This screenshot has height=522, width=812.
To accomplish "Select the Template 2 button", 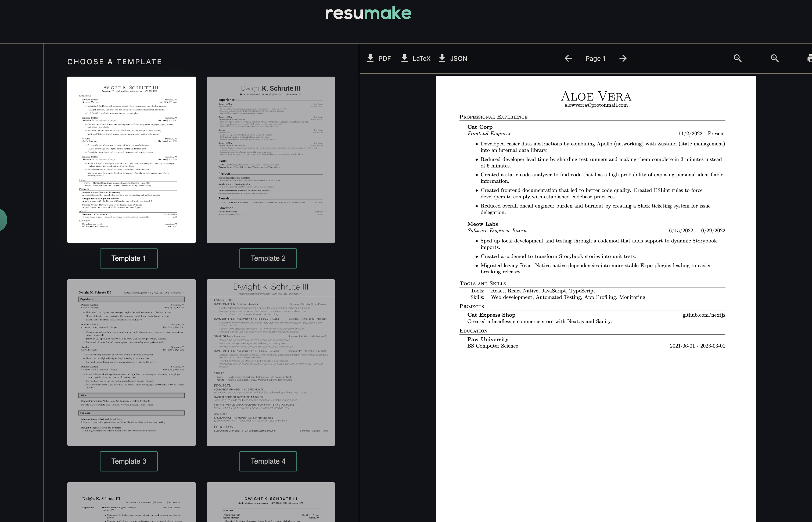I will point(268,258).
